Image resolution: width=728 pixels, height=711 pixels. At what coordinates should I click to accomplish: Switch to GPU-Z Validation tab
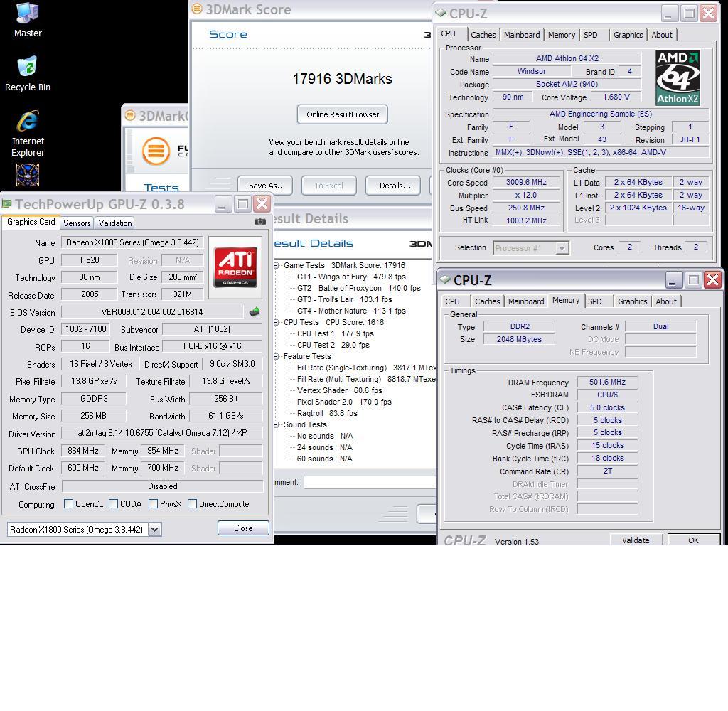tap(115, 223)
